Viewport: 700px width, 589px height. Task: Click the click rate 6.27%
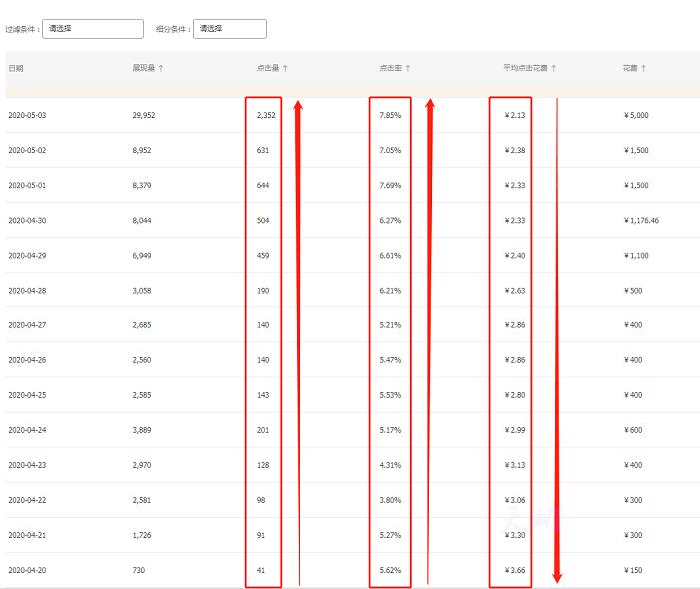(x=390, y=220)
